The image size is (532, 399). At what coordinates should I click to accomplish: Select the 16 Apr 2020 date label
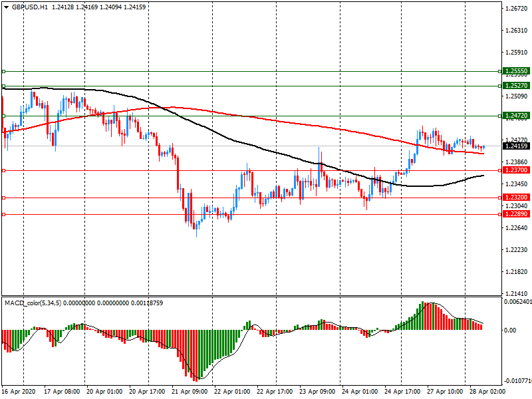point(19,392)
